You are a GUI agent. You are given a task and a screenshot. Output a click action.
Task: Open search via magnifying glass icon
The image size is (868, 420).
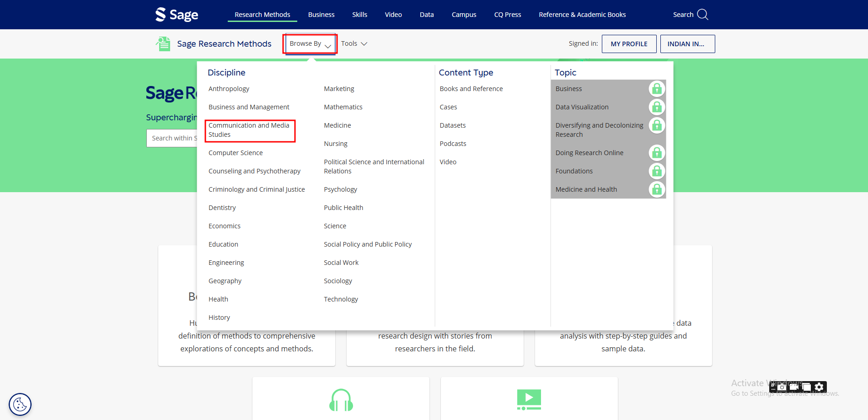(x=702, y=15)
